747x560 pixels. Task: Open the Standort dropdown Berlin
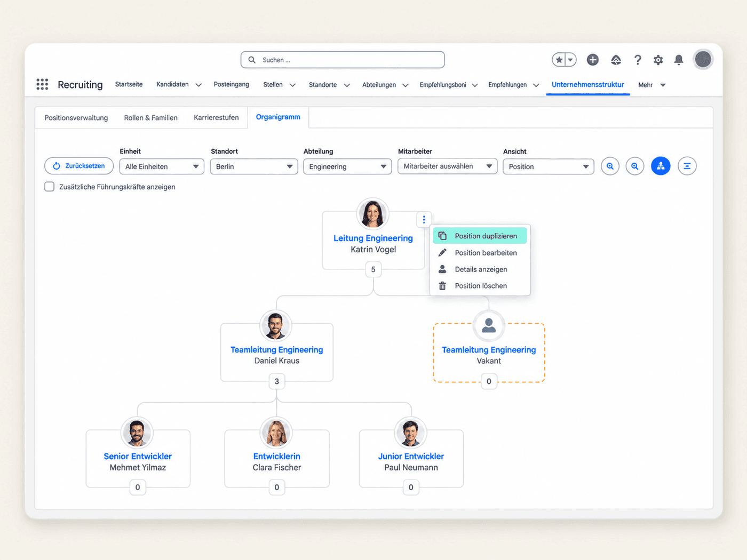coord(254,166)
